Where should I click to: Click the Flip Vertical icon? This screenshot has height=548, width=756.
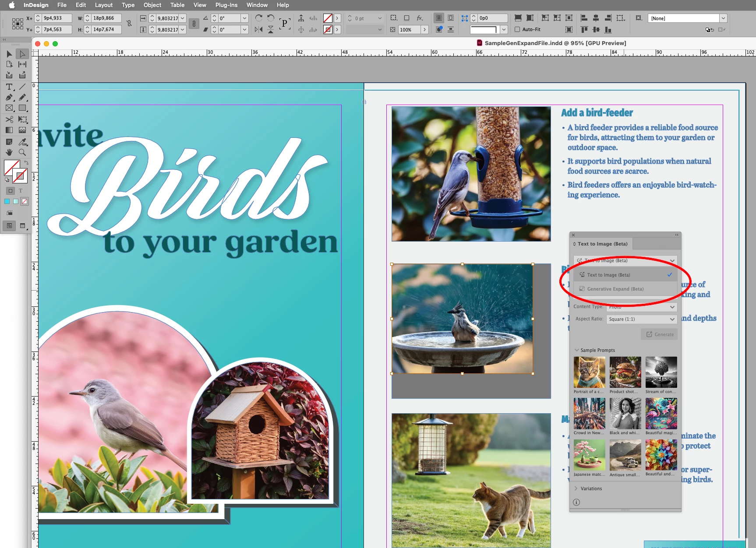tap(271, 29)
